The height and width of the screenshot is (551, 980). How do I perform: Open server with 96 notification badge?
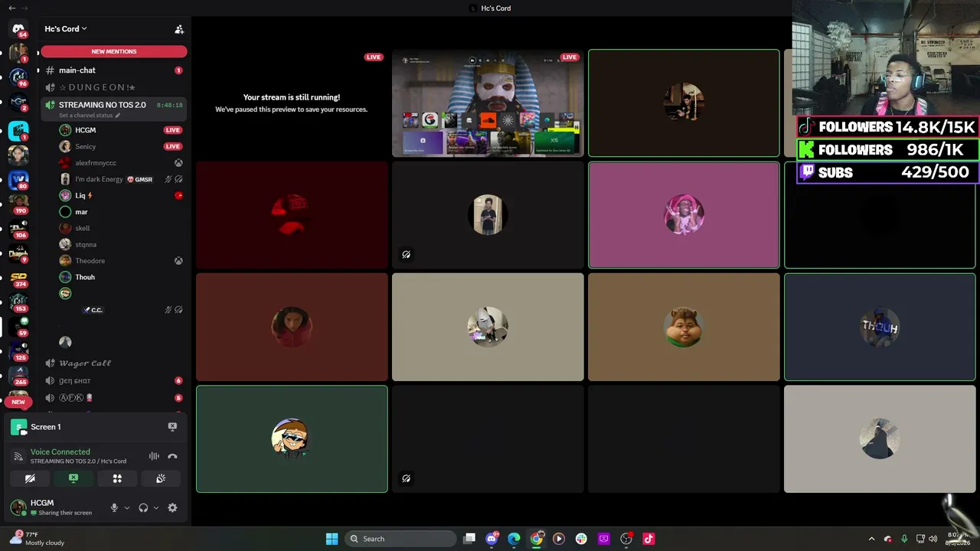[x=18, y=77]
